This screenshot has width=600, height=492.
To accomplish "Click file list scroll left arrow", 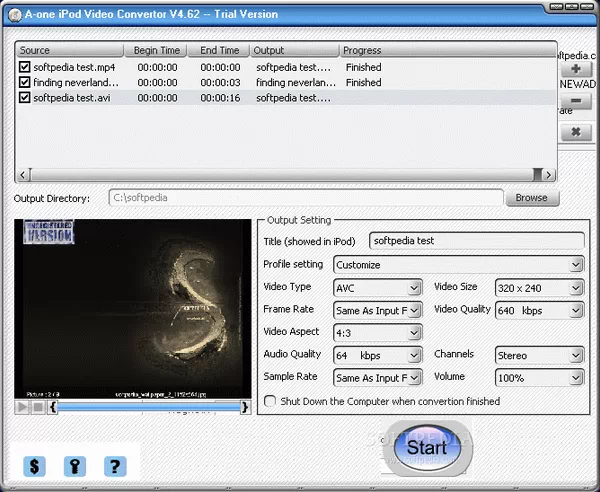I will coord(23,175).
